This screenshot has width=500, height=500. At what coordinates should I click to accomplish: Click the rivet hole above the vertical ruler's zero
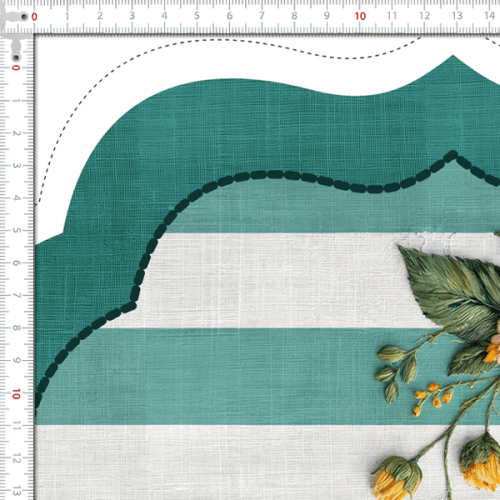point(16,58)
